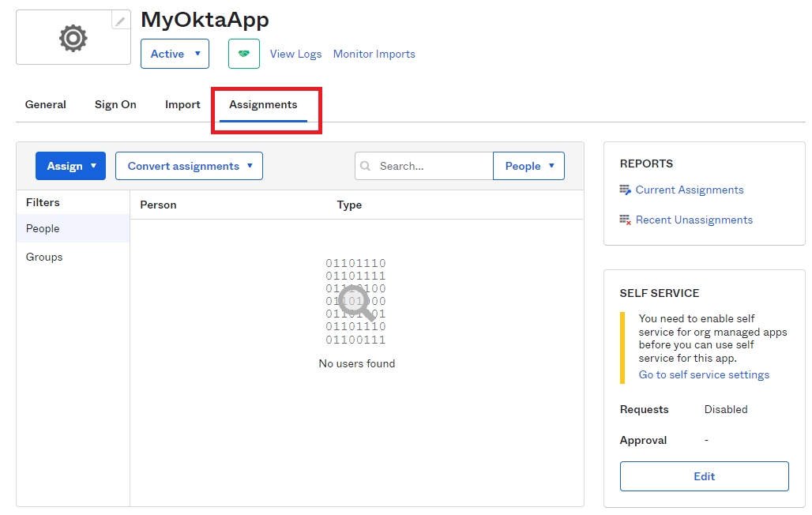
Task: Follow Go to self service settings link
Action: 704,374
